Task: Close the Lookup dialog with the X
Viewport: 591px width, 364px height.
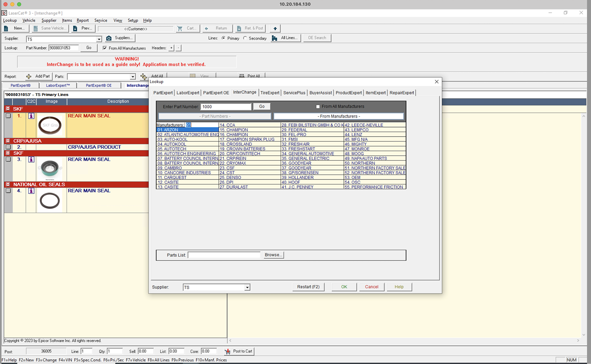Action: tap(437, 82)
